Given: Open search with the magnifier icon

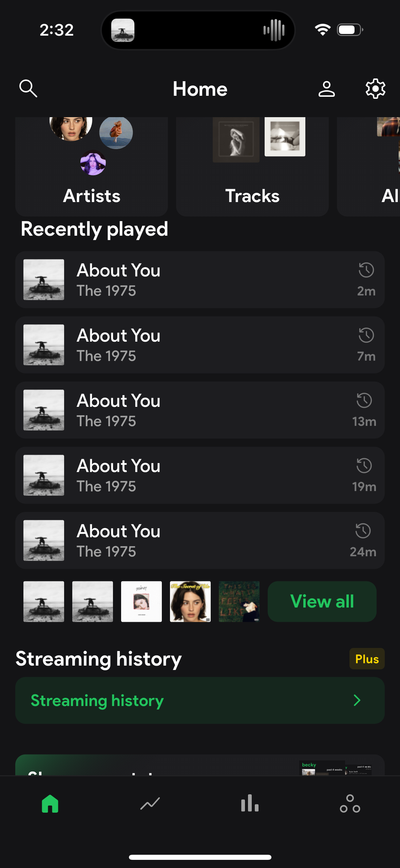Looking at the screenshot, I should tap(28, 89).
